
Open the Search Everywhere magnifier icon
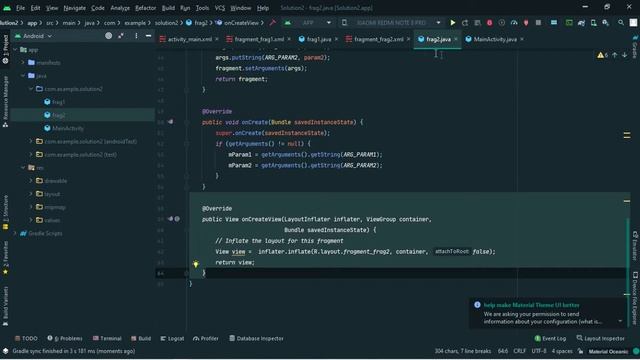tap(620, 23)
